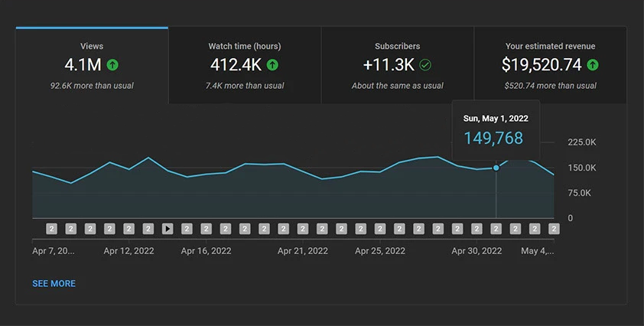Click the green up arrow beside Views 4.1M

click(112, 65)
